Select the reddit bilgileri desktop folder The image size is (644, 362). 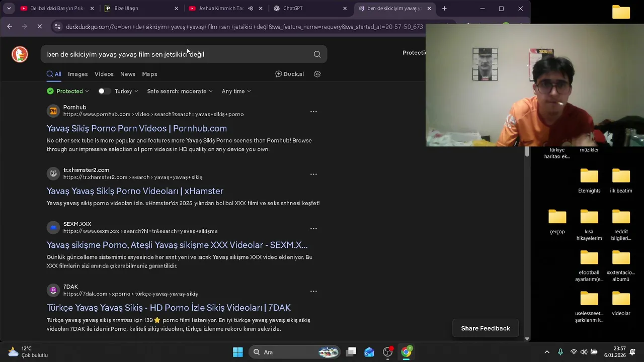click(621, 225)
